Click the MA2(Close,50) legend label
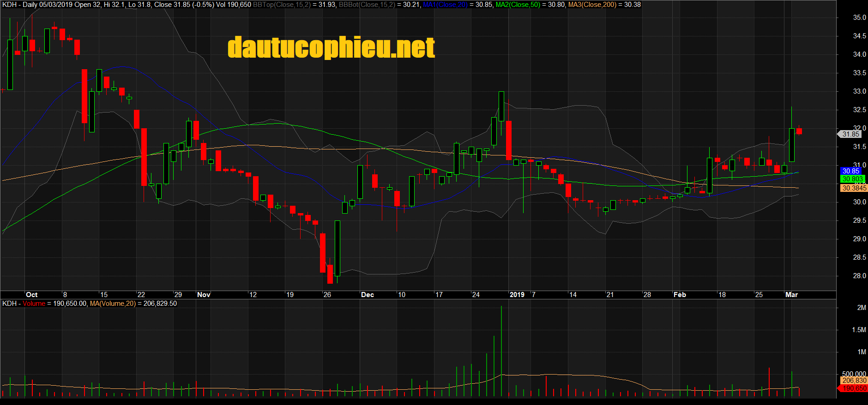 tap(518, 5)
